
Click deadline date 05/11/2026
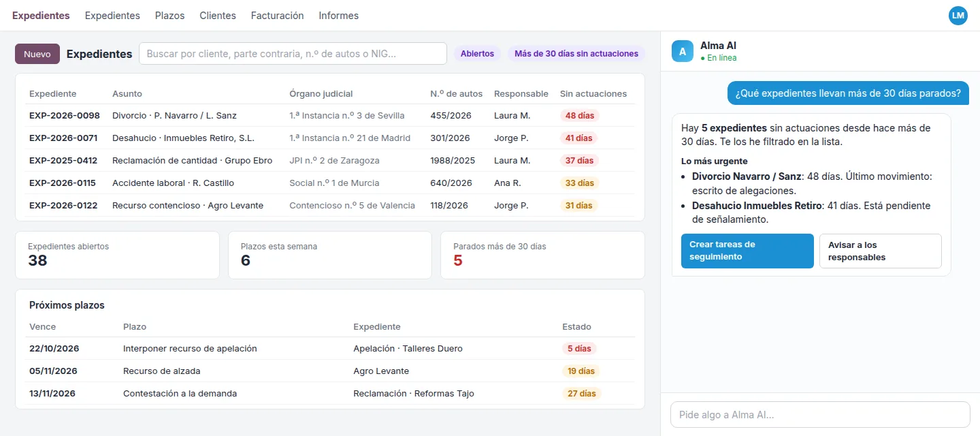[53, 371]
